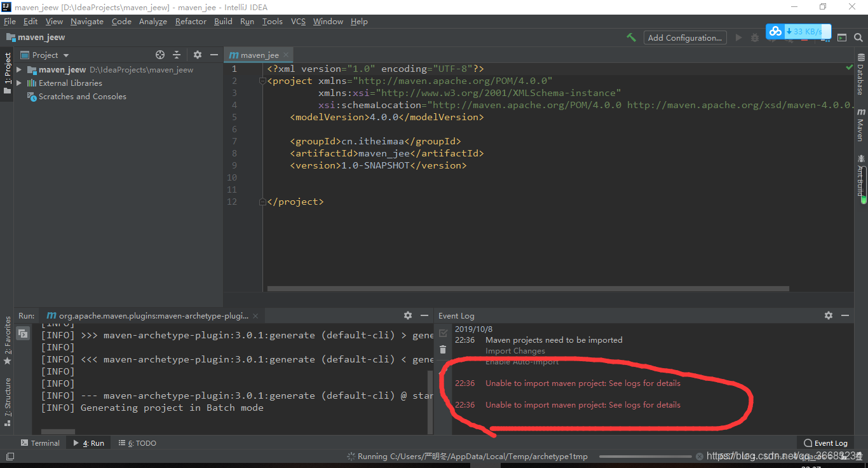Open the Refactor menu

[x=191, y=21]
